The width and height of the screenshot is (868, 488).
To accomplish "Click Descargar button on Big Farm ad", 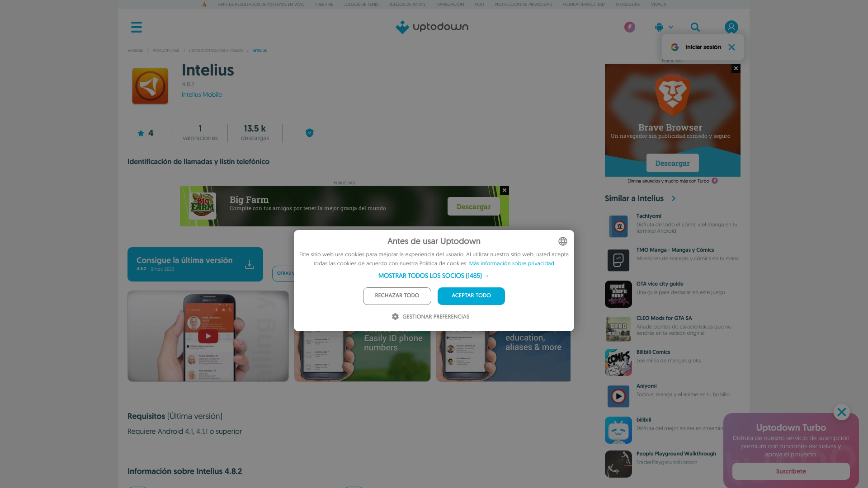I will point(473,206).
